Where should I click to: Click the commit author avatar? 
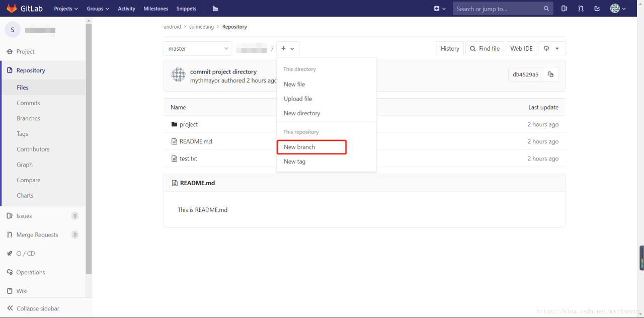point(179,75)
